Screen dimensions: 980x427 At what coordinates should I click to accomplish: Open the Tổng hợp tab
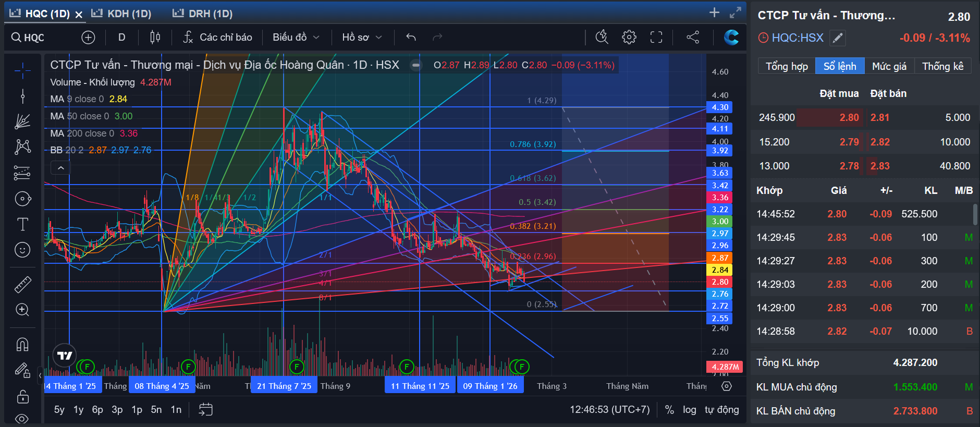(x=787, y=66)
